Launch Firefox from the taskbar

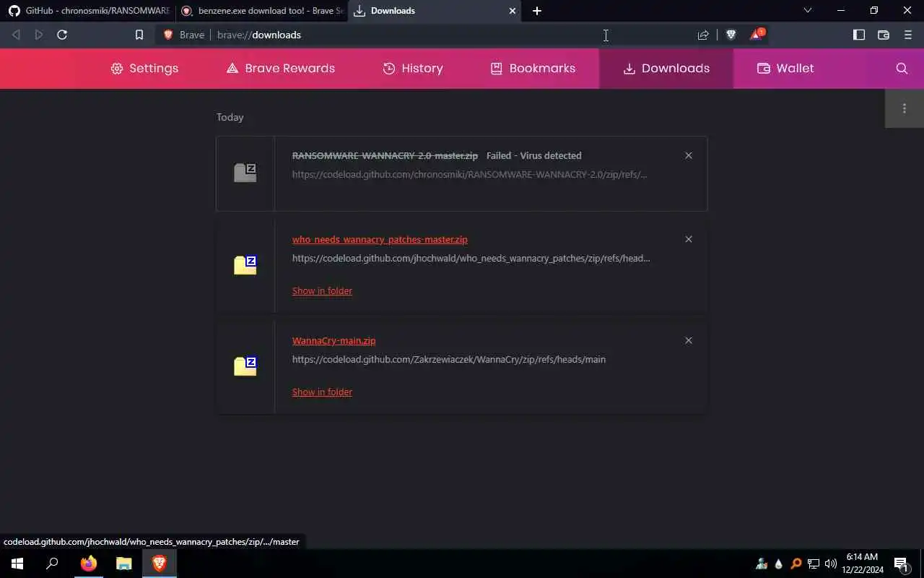click(88, 564)
